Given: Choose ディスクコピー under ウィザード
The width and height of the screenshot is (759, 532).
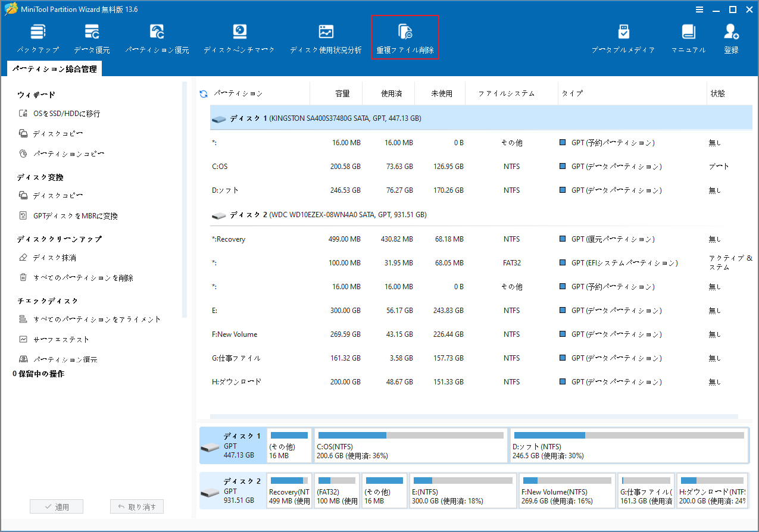Looking at the screenshot, I should pyautogui.click(x=51, y=134).
